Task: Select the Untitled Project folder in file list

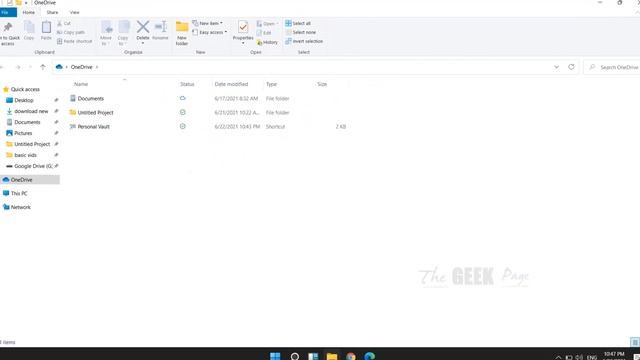Action: pyautogui.click(x=96, y=112)
